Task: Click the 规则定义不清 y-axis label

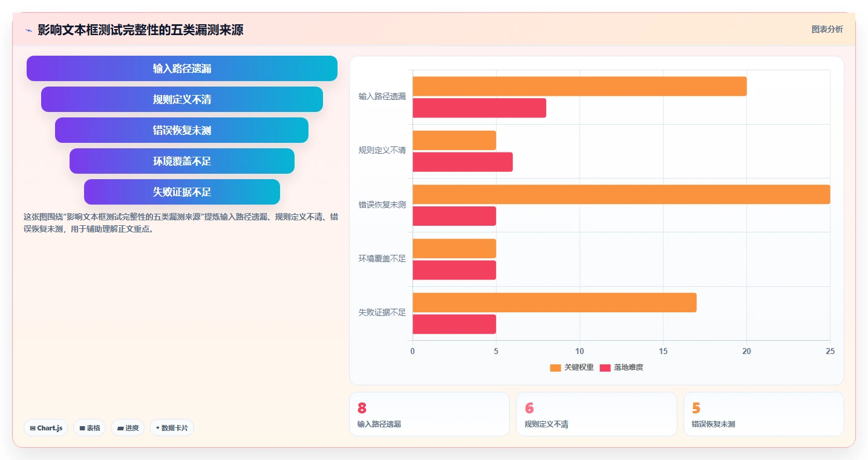Action: click(382, 150)
